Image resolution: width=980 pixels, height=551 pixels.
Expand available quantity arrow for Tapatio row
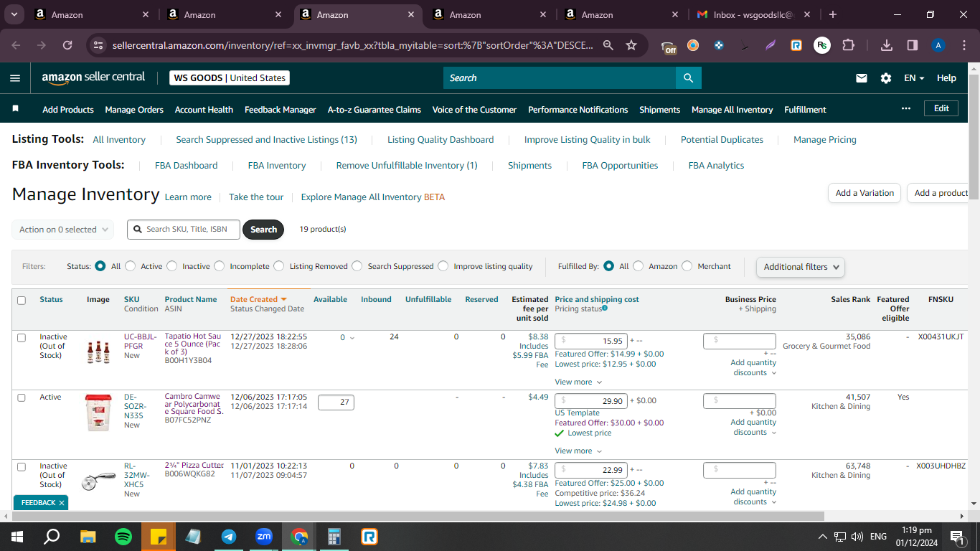click(x=352, y=338)
